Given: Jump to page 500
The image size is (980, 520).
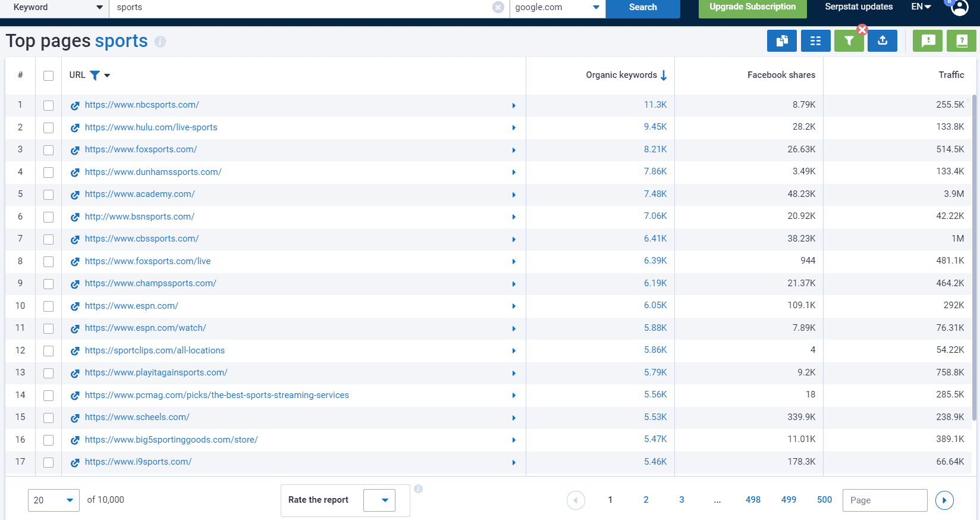Looking at the screenshot, I should 824,500.
